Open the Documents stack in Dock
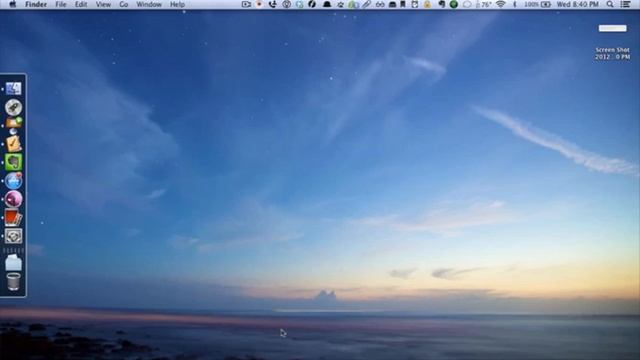This screenshot has width=640, height=360. pyautogui.click(x=13, y=262)
